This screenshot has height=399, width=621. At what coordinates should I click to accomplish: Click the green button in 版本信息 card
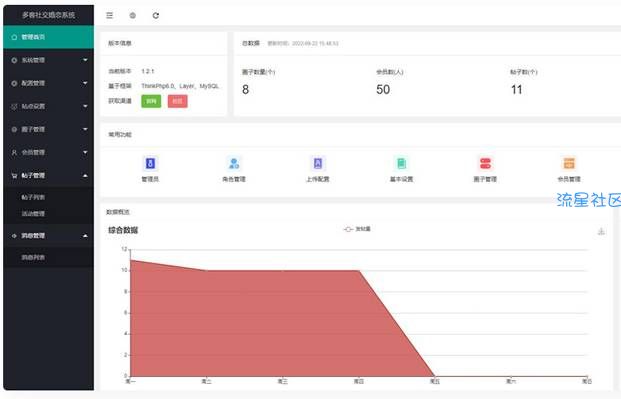coord(151,101)
